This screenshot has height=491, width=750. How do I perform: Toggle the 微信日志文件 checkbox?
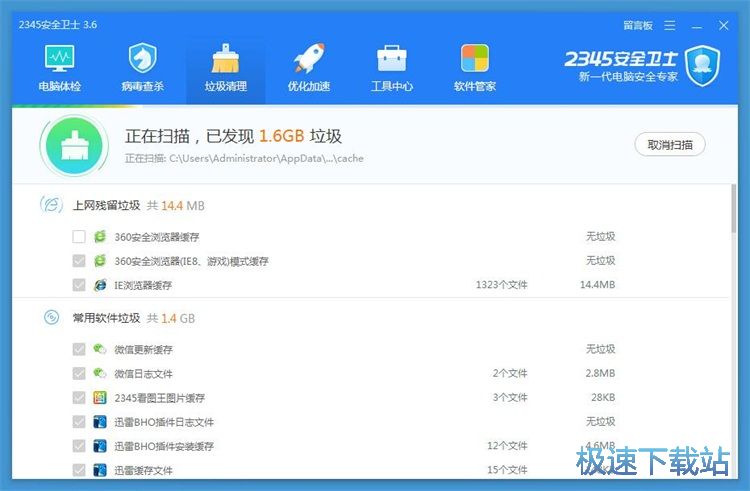[x=79, y=373]
